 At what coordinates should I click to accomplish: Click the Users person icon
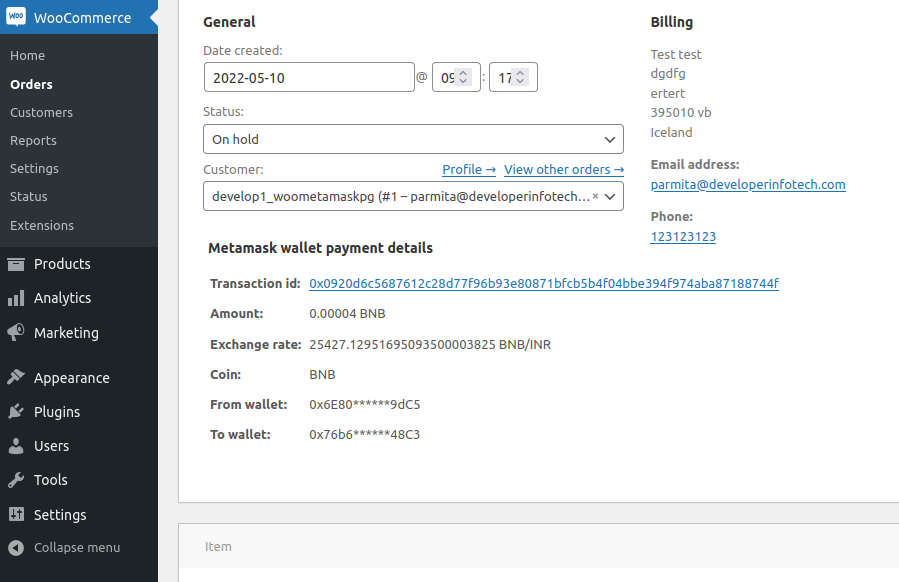16,446
